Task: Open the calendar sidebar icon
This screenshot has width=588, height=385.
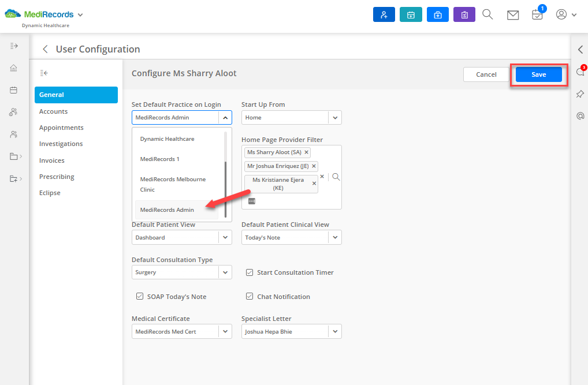Action: pyautogui.click(x=13, y=90)
